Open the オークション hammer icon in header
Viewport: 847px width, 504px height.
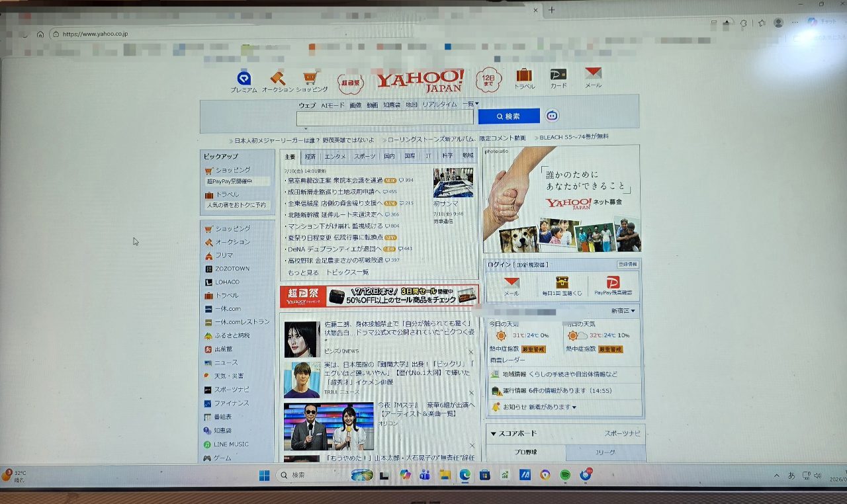277,77
